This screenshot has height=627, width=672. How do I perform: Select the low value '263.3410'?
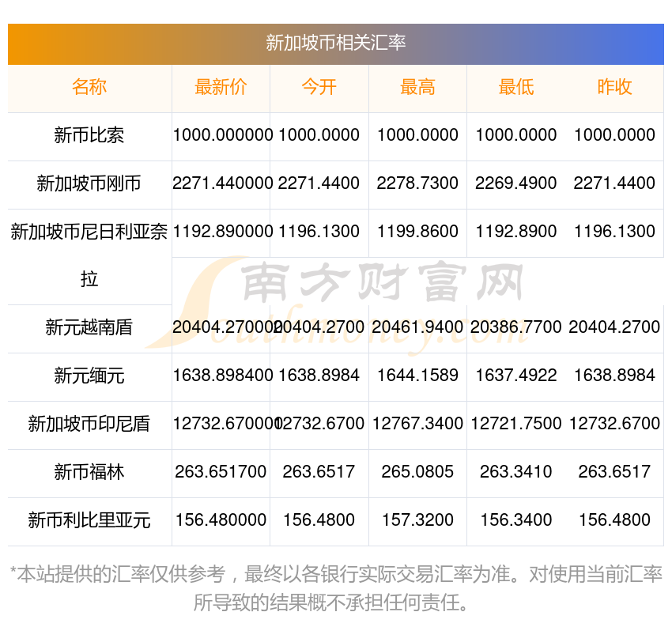point(516,472)
